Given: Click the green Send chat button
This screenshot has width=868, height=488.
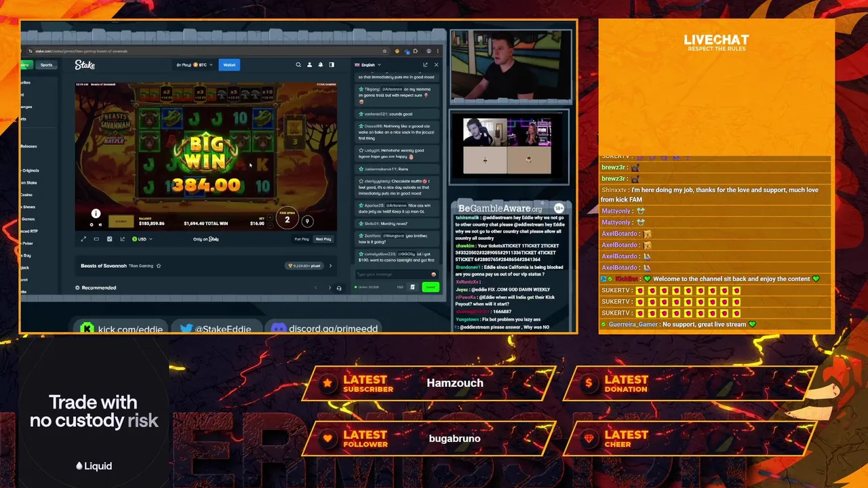Looking at the screenshot, I should 431,287.
